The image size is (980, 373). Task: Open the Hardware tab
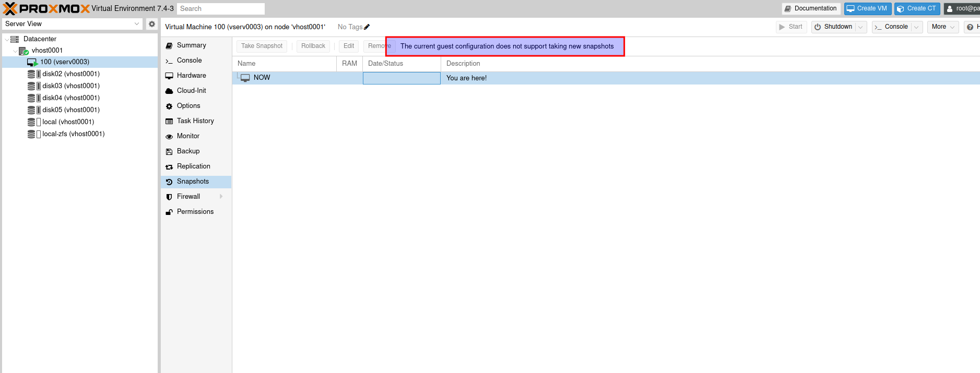(x=191, y=76)
